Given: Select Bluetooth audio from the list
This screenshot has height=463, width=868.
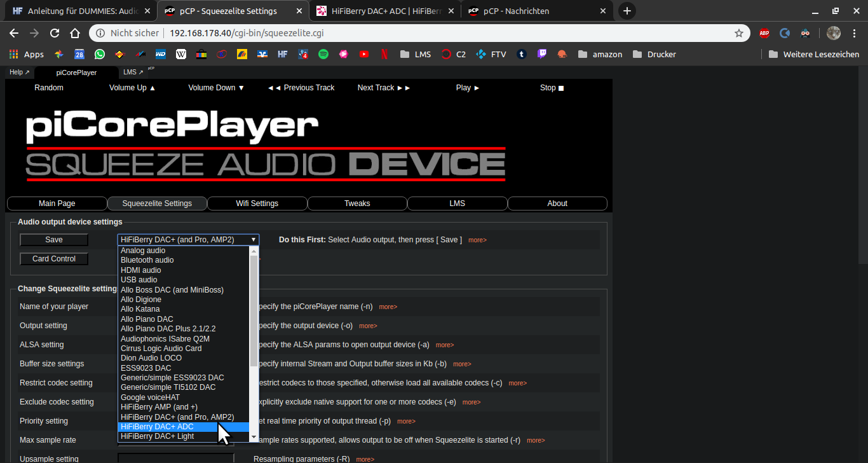Looking at the screenshot, I should pos(184,260).
